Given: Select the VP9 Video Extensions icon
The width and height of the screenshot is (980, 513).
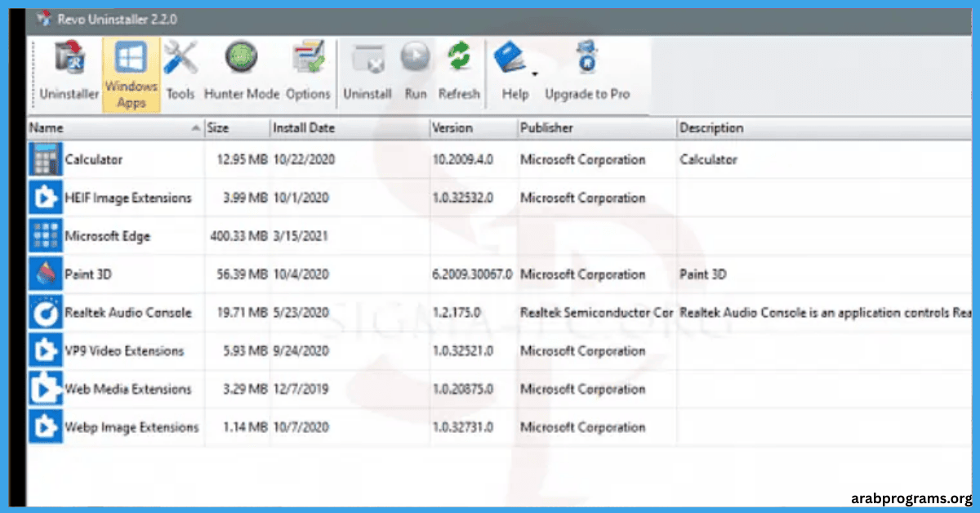Looking at the screenshot, I should click(x=44, y=351).
